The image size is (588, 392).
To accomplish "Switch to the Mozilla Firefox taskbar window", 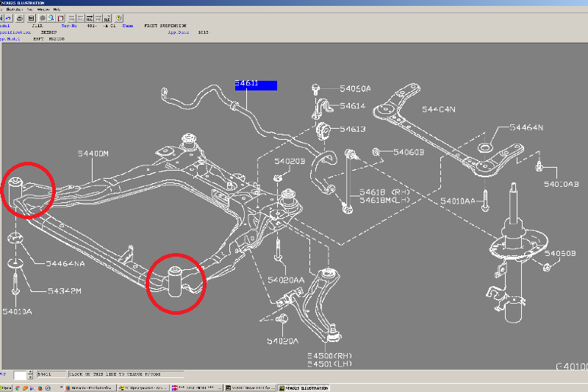I will tap(90, 388).
